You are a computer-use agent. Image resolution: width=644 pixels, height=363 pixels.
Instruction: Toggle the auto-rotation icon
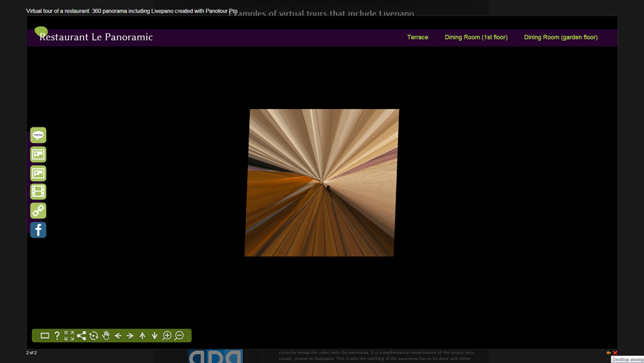tap(93, 336)
